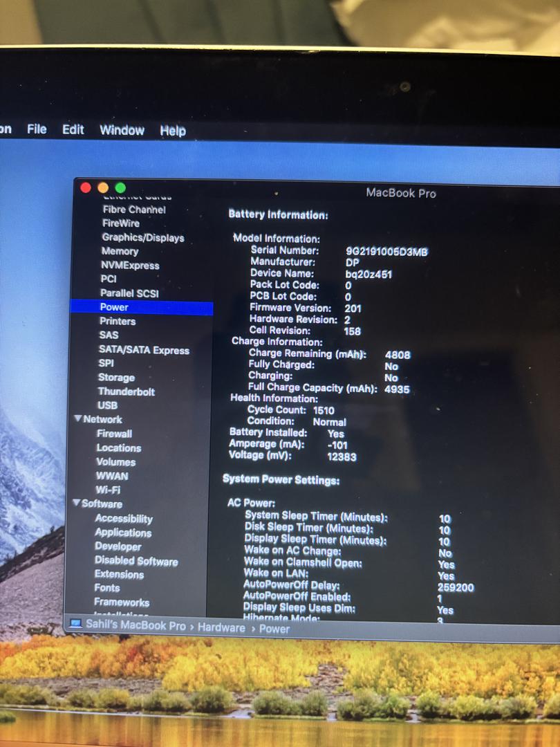Screen dimensions: 560x747
Task: Show SATA/SATA Express details
Action: pyautogui.click(x=144, y=350)
